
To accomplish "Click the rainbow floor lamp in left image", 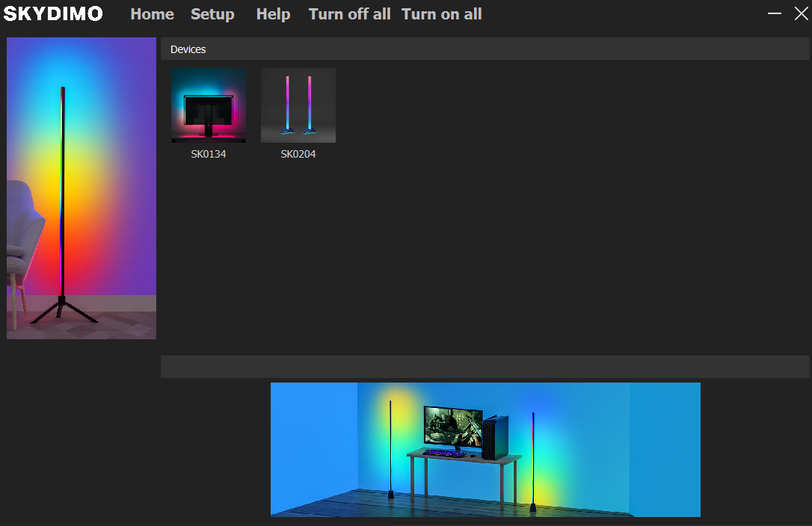I will point(62,187).
